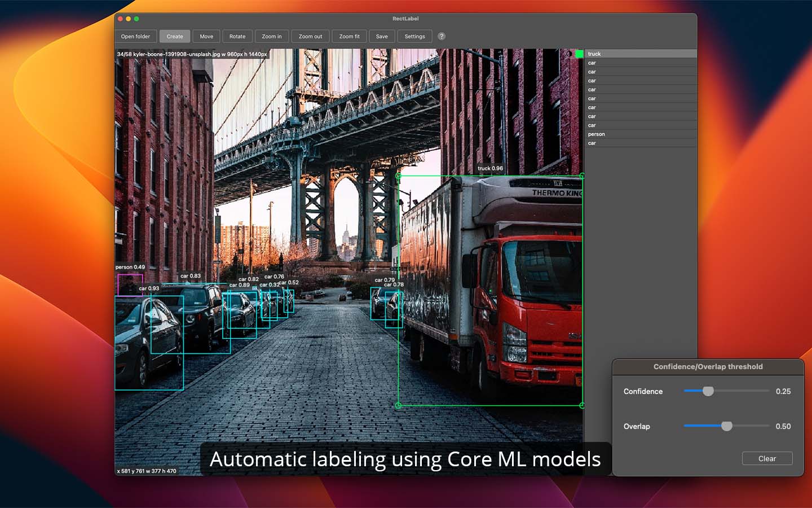Select the Create annotation tool
The image size is (812, 508).
click(175, 36)
